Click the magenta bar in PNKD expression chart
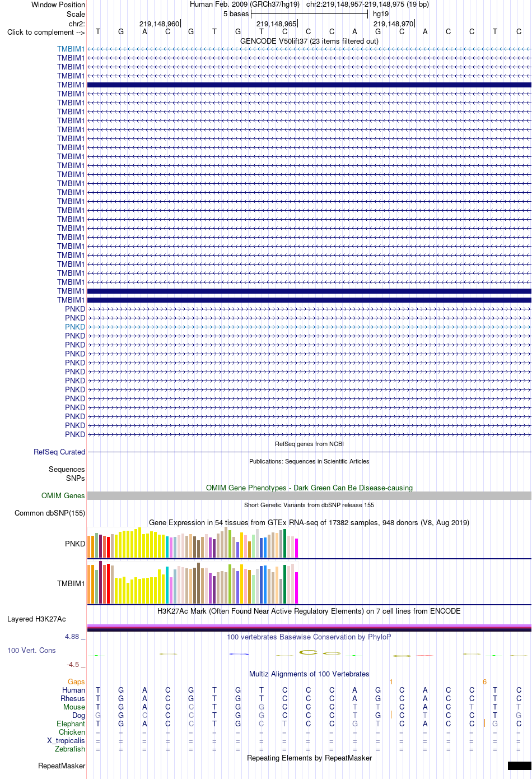This screenshot has width=532, height=779. click(297, 548)
